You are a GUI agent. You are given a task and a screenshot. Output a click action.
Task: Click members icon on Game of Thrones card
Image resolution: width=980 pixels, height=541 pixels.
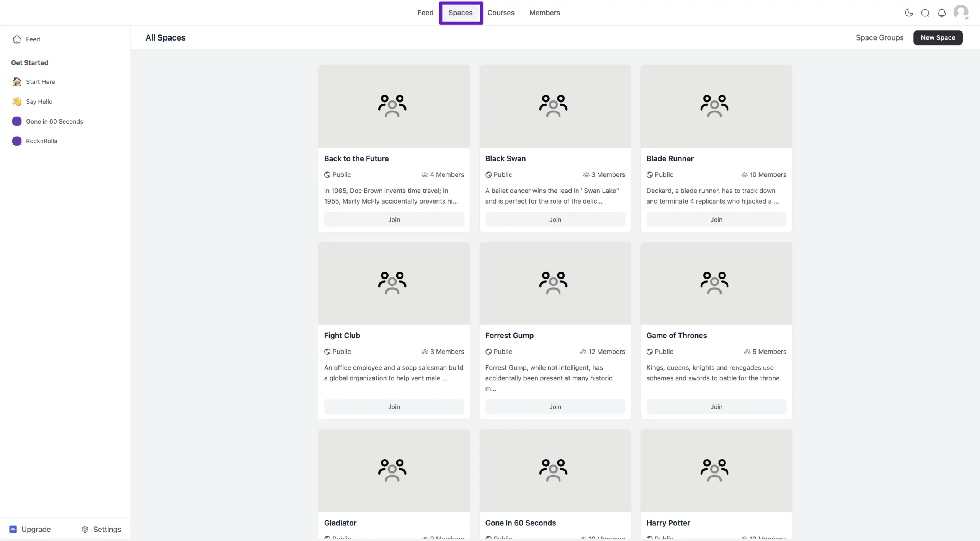coord(747,351)
